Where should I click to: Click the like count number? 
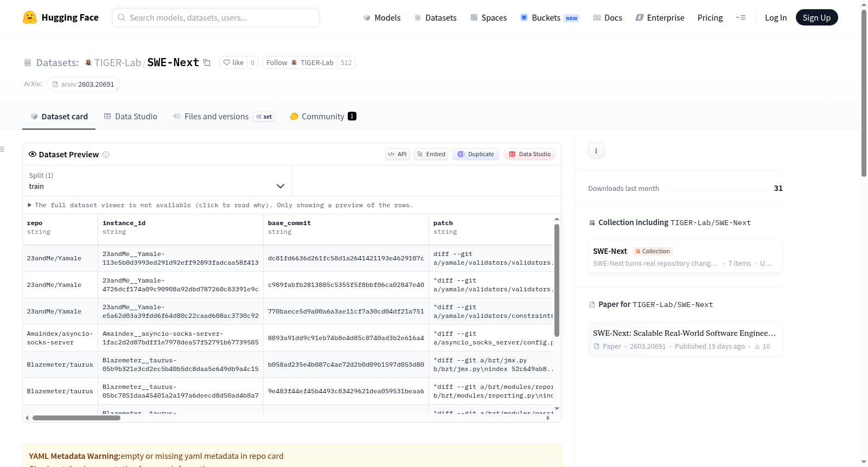click(x=252, y=62)
